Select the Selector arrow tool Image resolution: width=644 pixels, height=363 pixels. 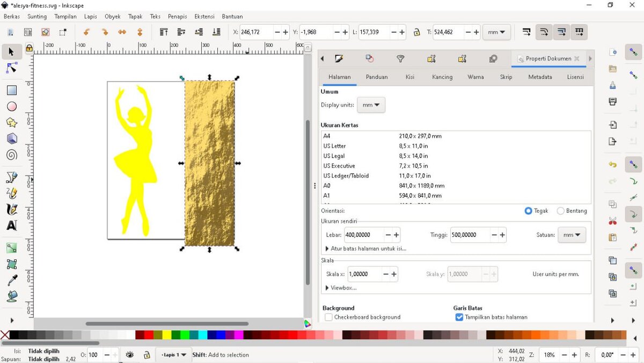pos(11,51)
